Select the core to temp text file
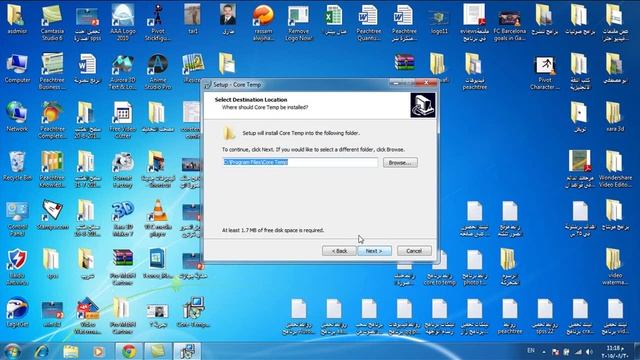This screenshot has height=360, width=640. [439, 267]
